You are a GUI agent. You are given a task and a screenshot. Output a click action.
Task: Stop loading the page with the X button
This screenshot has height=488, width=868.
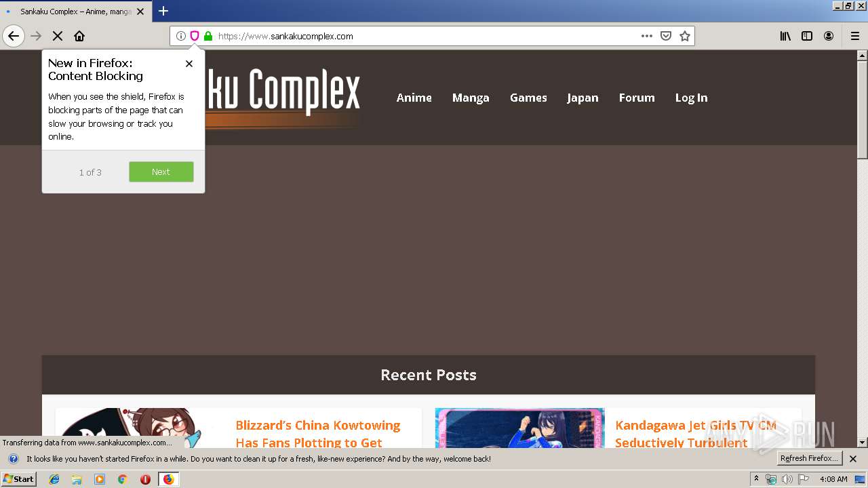pos(58,36)
